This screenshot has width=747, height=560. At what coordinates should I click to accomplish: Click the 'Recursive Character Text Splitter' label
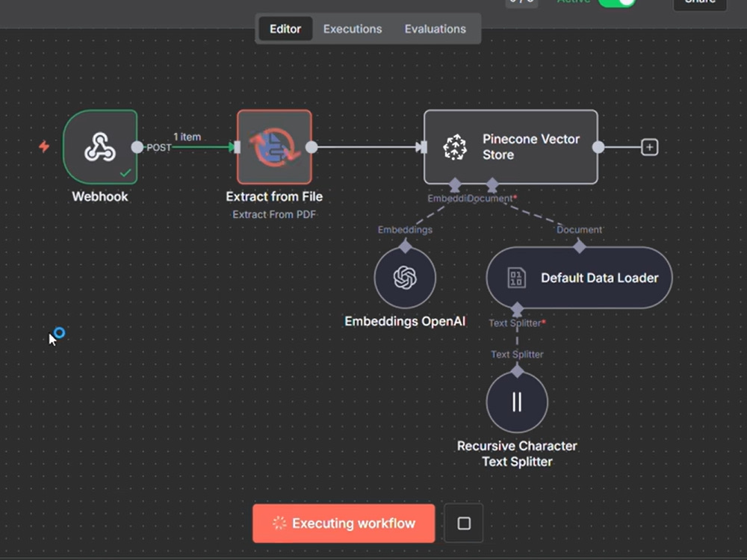click(517, 453)
